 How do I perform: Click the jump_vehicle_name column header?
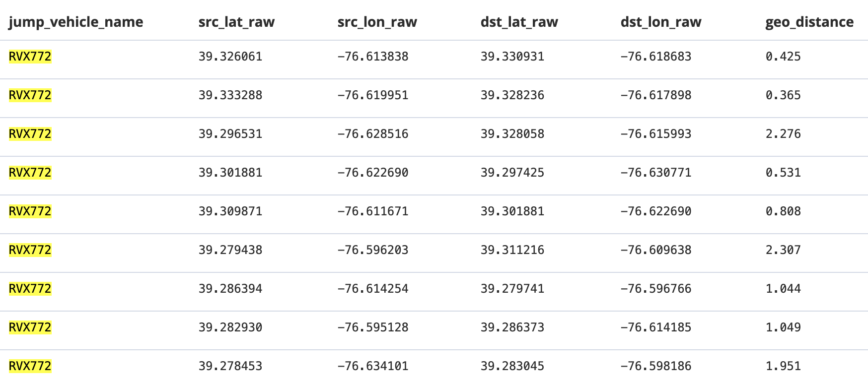pyautogui.click(x=76, y=22)
